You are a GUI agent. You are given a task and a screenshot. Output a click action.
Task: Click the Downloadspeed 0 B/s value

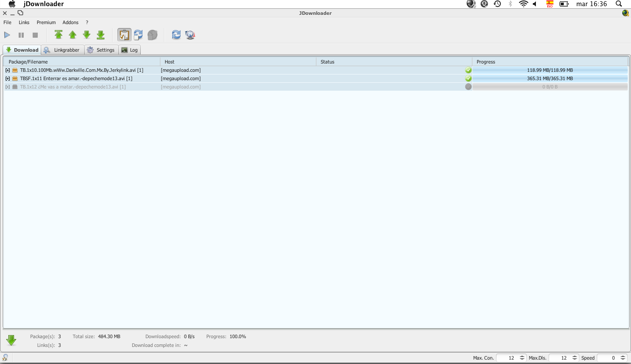189,336
